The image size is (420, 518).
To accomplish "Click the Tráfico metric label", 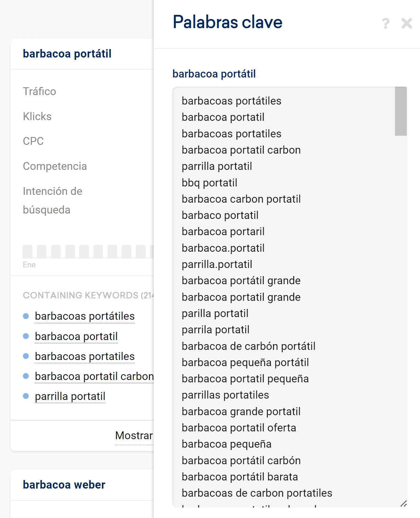I will 39,91.
